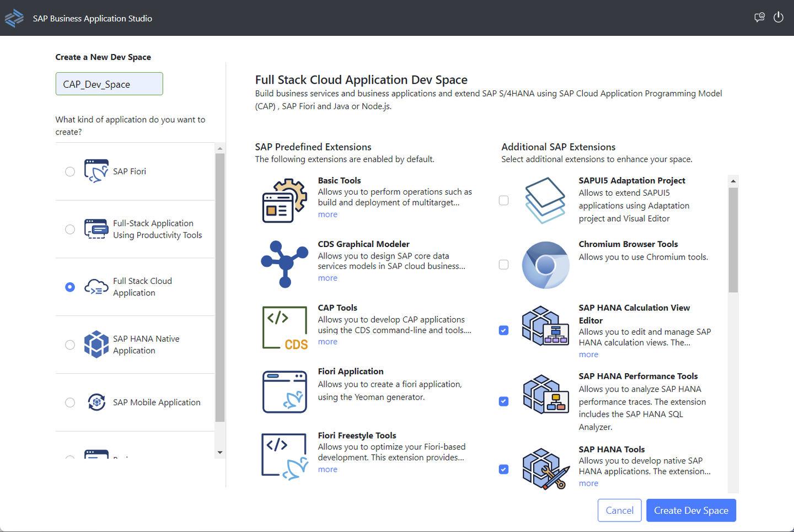This screenshot has width=794, height=532.
Task: Uncheck SAP HANA Performance Tools extension
Action: (x=503, y=401)
